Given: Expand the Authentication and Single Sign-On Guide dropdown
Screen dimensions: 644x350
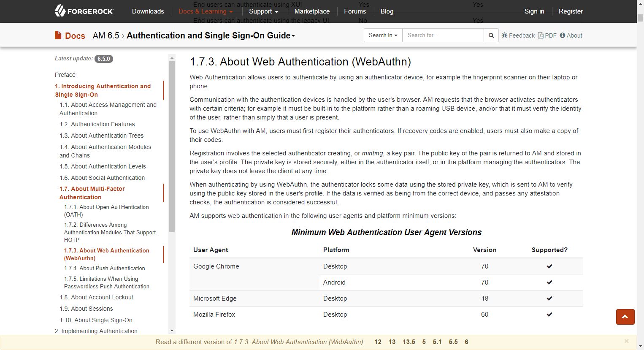Looking at the screenshot, I should click(x=293, y=35).
